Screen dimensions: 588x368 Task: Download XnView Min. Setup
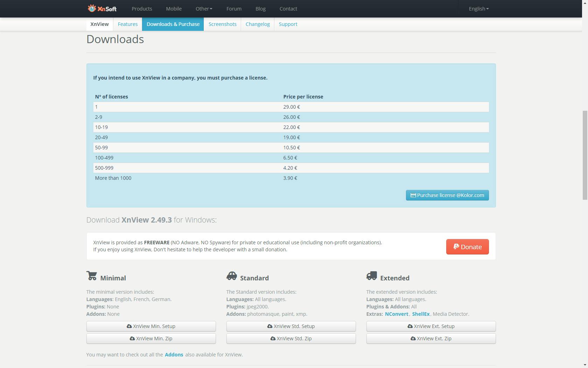(151, 326)
